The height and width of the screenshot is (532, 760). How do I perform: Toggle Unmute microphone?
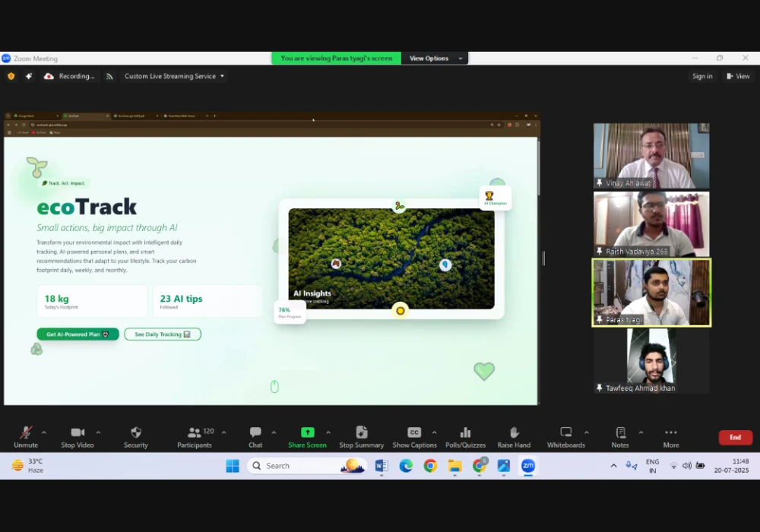(x=26, y=432)
